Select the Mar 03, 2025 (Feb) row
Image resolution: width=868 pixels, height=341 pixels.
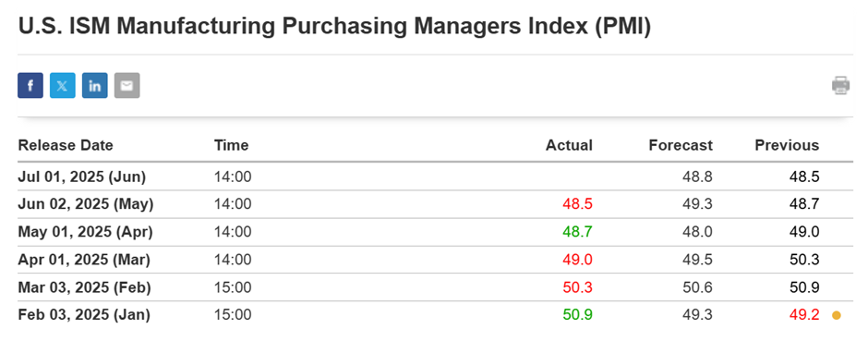tap(435, 287)
